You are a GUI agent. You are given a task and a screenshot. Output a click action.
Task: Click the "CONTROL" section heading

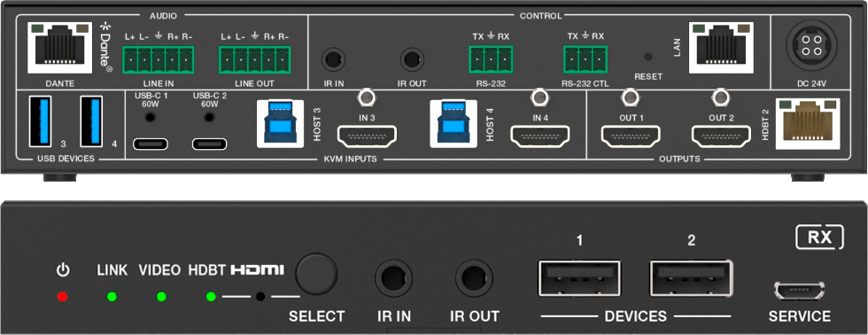(540, 16)
